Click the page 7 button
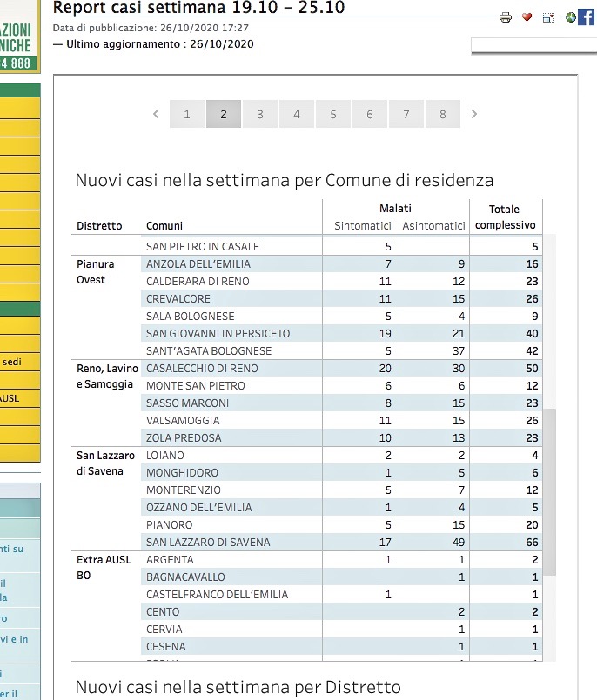Image resolution: width=597 pixels, height=700 pixels. [x=406, y=114]
